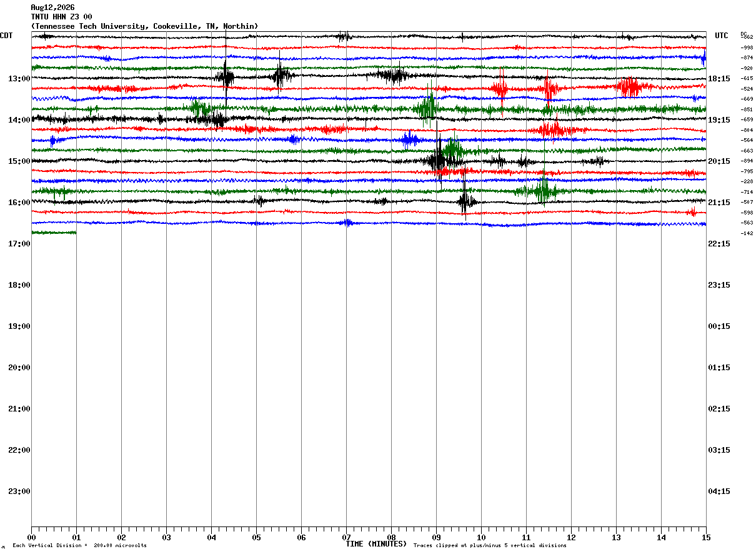Click the DC offset value -998
Viewport: 756px width, 554px height.
click(747, 48)
